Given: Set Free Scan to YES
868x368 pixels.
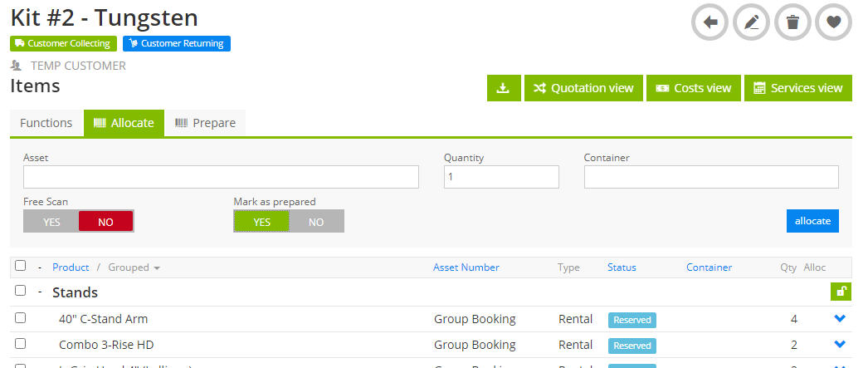Looking at the screenshot, I should (51, 222).
